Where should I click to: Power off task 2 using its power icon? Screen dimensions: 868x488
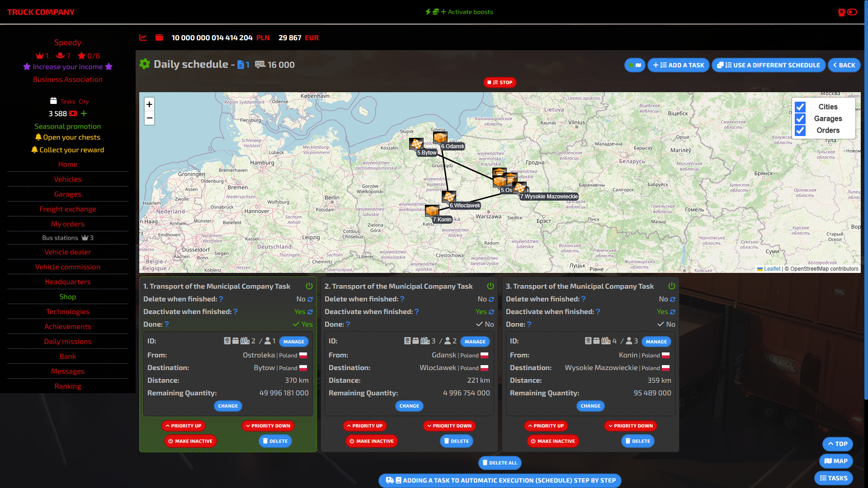pos(490,286)
